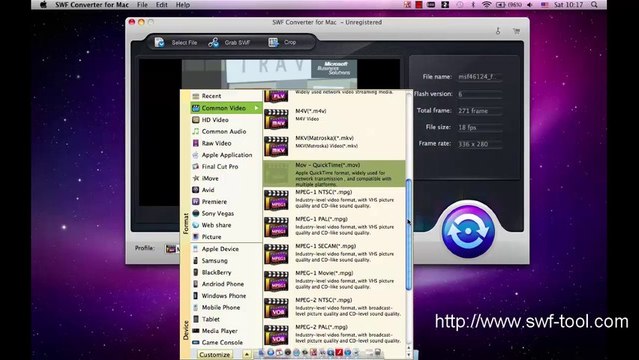Screen dimensions: 639x360
Task: Pick the MPEG-2 PAL VOB icon
Action: (x=276, y=335)
